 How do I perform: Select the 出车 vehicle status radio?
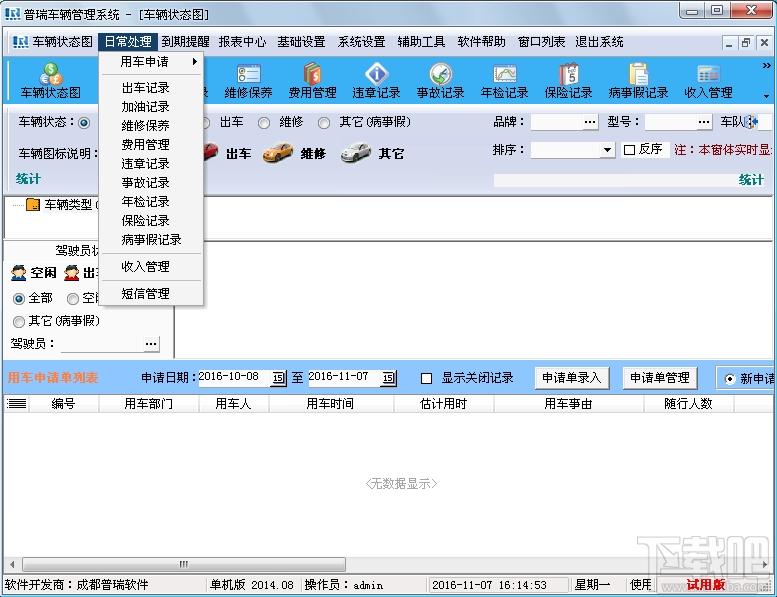[205, 122]
